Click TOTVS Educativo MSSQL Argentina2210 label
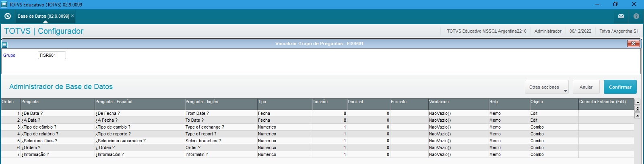This screenshot has width=644, height=164. tap(487, 31)
